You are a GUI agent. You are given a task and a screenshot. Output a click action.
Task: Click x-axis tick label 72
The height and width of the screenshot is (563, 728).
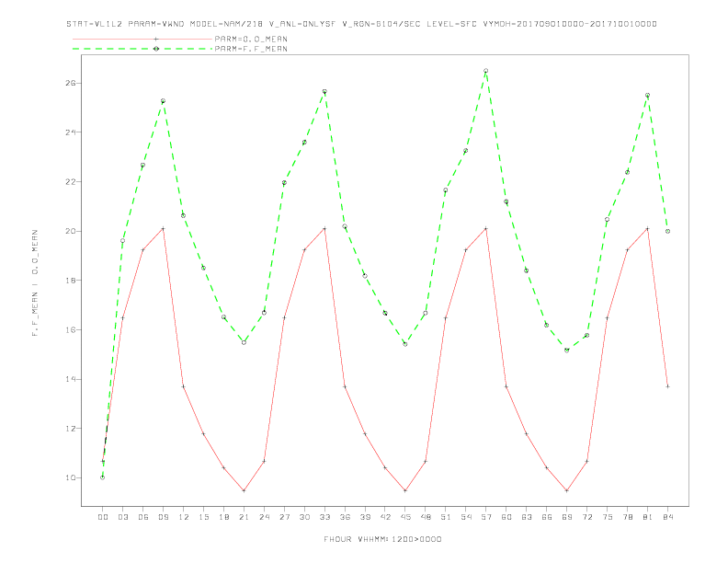[586, 517]
